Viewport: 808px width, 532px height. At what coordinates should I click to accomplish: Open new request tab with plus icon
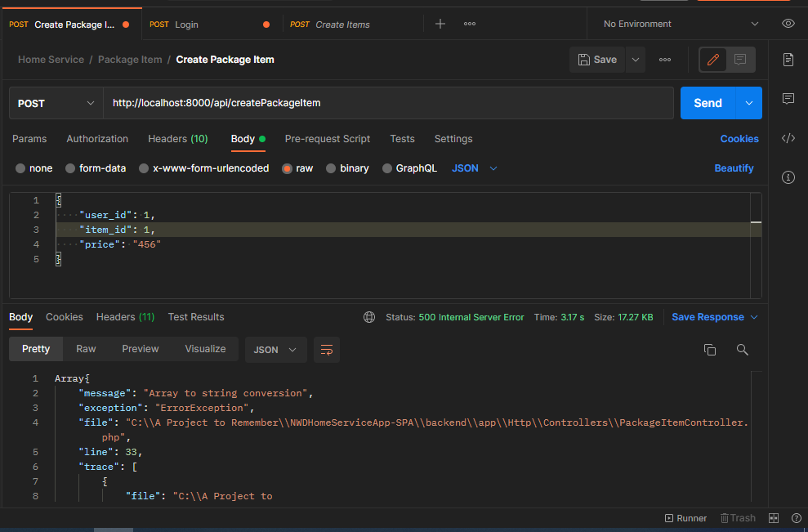[440, 24]
